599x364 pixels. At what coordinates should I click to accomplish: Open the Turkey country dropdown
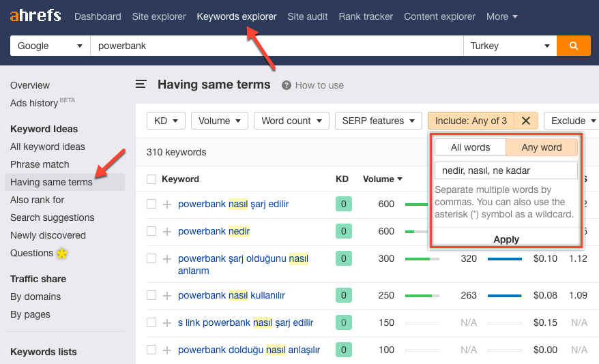(510, 46)
